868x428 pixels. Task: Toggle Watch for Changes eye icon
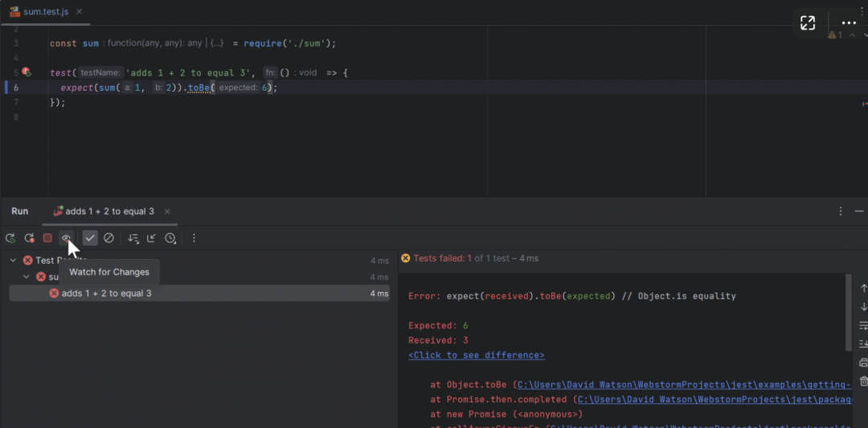tap(66, 238)
